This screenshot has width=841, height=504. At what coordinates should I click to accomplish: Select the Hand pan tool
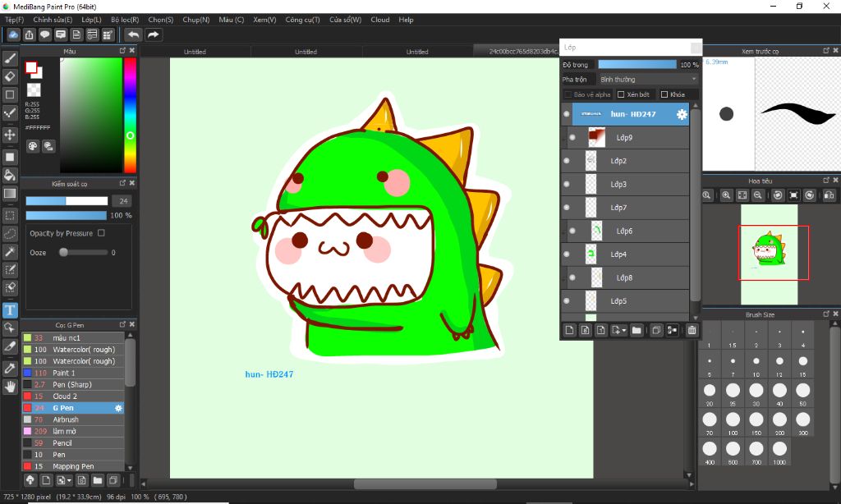point(10,387)
